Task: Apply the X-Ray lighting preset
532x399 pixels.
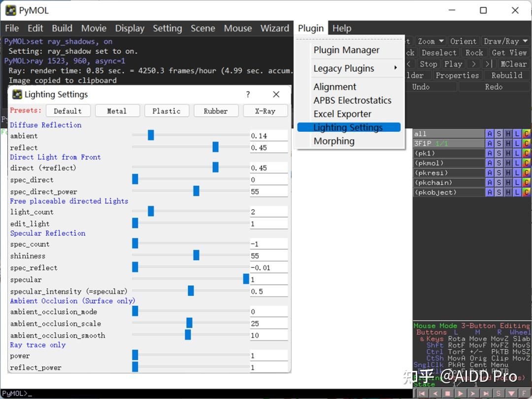Action: click(x=265, y=111)
